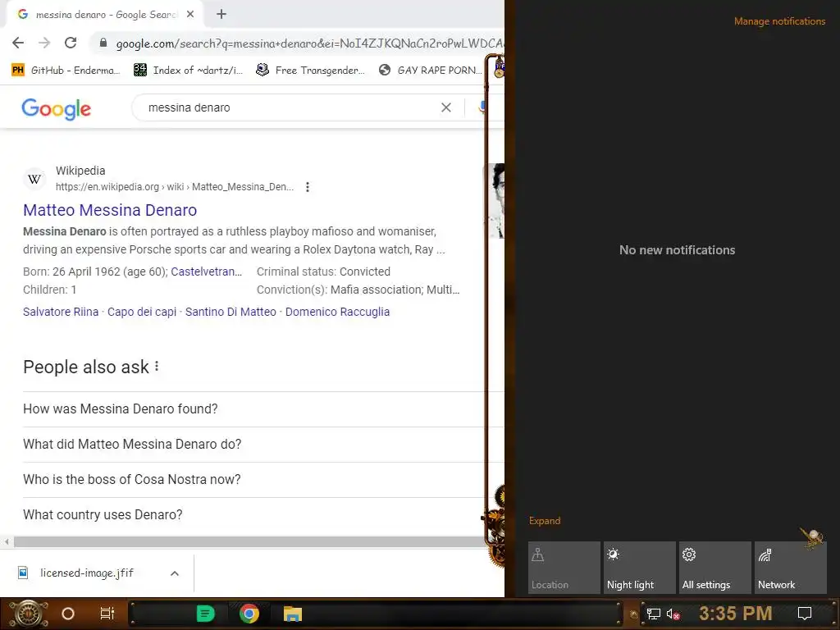Open the Network quick action tile
Image resolution: width=840 pixels, height=630 pixels.
click(x=791, y=568)
